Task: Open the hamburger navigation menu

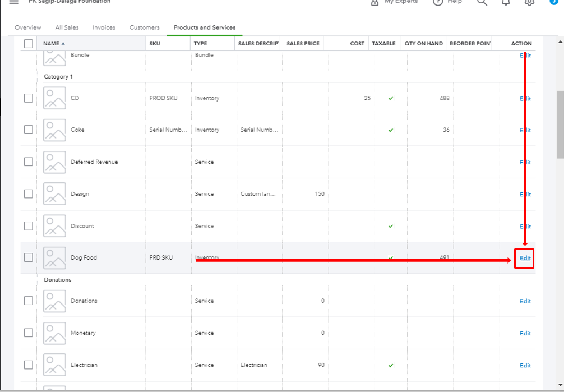Action: pos(13,2)
